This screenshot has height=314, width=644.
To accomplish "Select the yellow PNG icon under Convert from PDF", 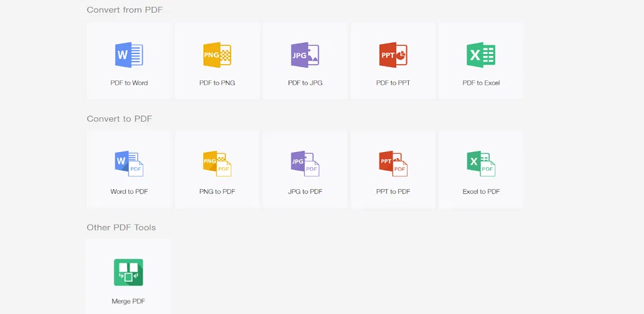I will tap(217, 55).
